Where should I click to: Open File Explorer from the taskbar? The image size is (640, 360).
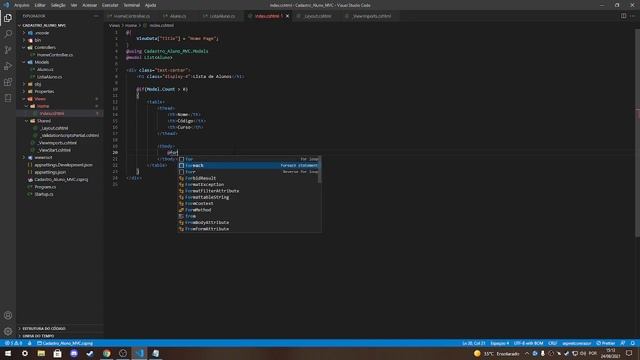pyautogui.click(x=41, y=353)
